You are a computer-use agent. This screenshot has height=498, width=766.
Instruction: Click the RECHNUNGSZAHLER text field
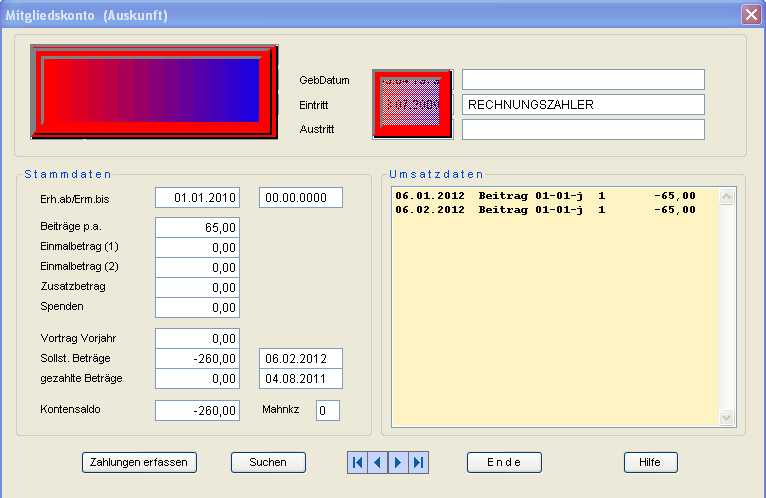tap(584, 104)
